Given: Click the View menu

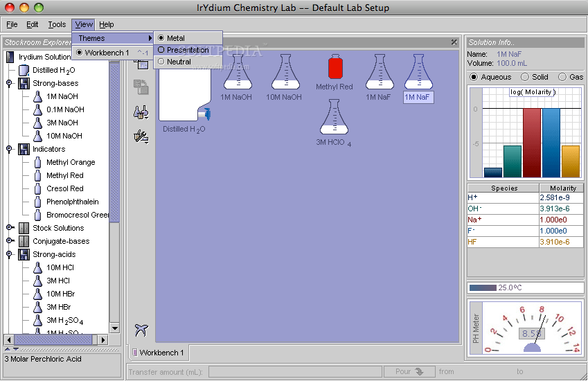Looking at the screenshot, I should tap(84, 24).
